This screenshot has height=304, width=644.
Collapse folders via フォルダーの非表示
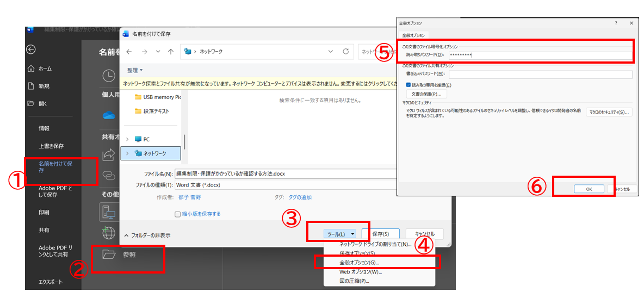147,235
